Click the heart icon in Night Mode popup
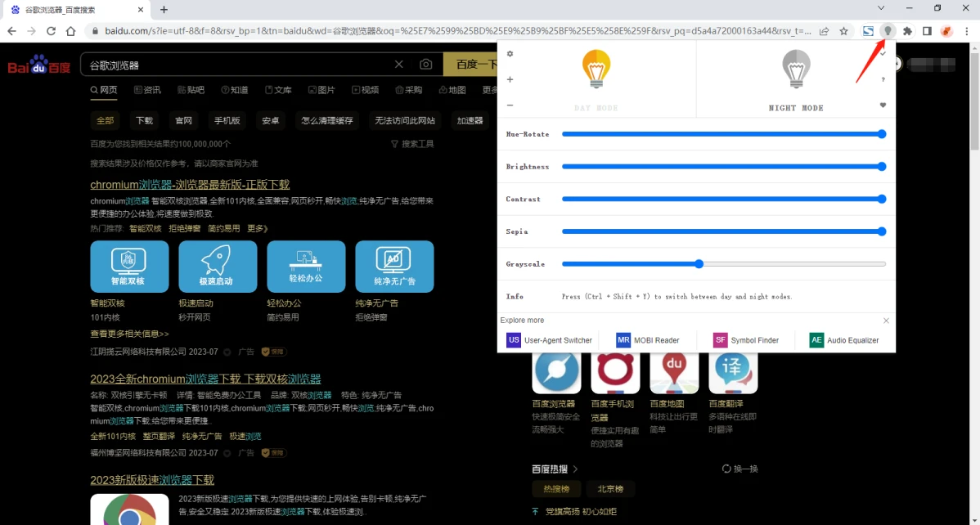 click(x=883, y=105)
